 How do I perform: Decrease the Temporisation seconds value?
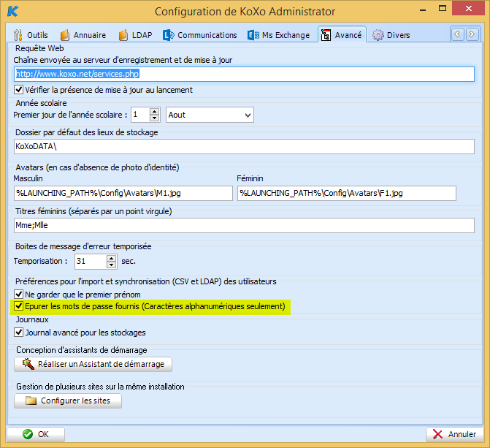[x=111, y=265]
